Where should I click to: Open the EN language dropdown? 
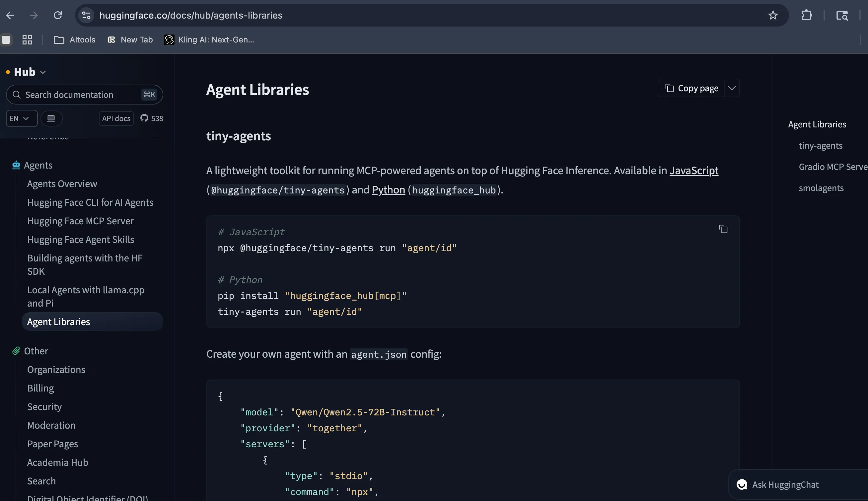coord(21,118)
